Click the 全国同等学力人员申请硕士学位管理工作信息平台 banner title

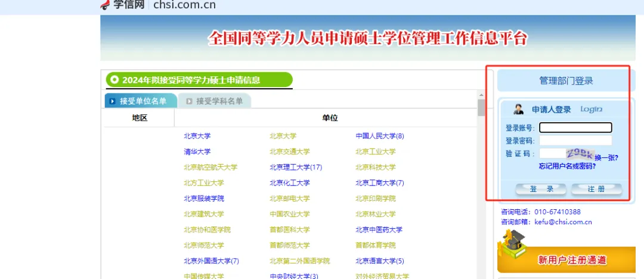(368, 38)
